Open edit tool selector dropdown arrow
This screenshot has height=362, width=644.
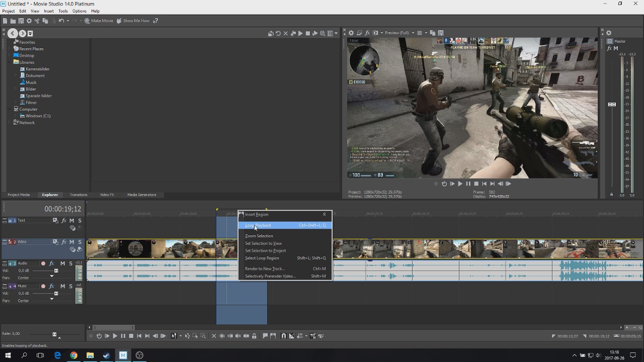181,336
